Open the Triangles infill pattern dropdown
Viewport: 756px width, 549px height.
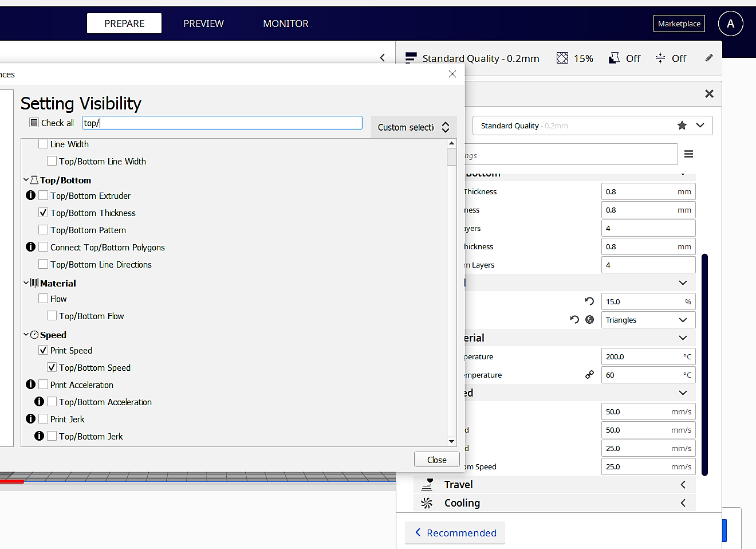click(x=648, y=320)
